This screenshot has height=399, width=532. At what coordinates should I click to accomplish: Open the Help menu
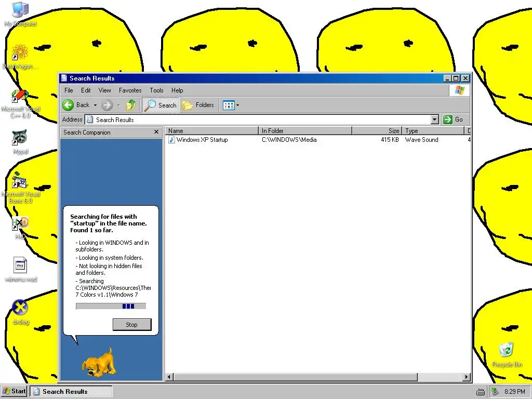pos(177,90)
